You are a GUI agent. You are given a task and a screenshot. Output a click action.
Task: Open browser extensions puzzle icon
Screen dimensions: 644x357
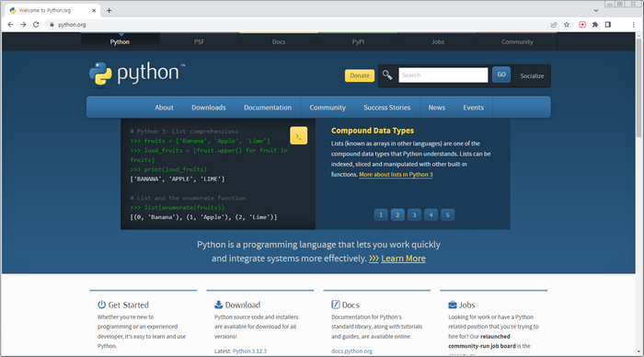tap(595, 25)
